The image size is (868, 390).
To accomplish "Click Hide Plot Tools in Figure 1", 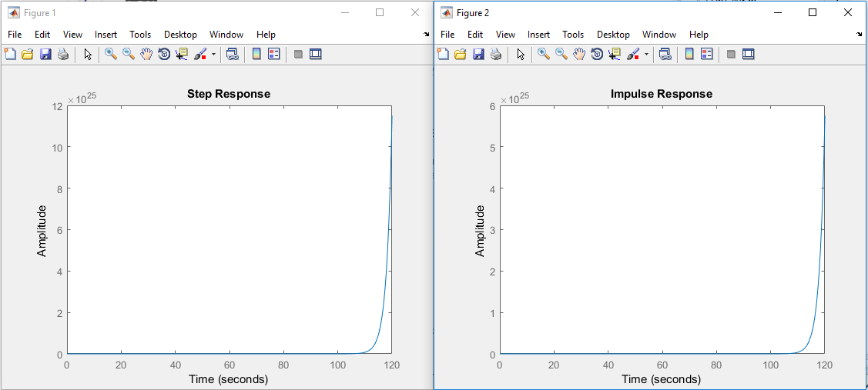I will click(x=298, y=54).
